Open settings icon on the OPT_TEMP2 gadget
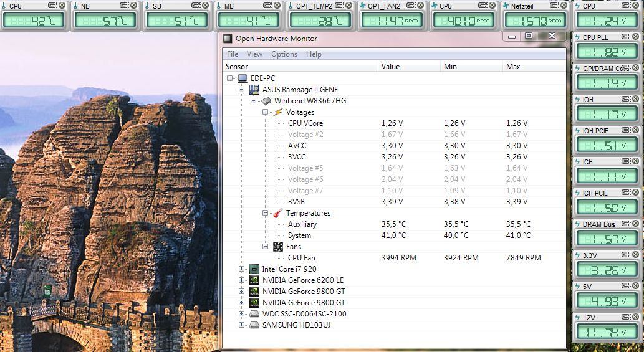The width and height of the screenshot is (644, 352). pyautogui.click(x=339, y=6)
